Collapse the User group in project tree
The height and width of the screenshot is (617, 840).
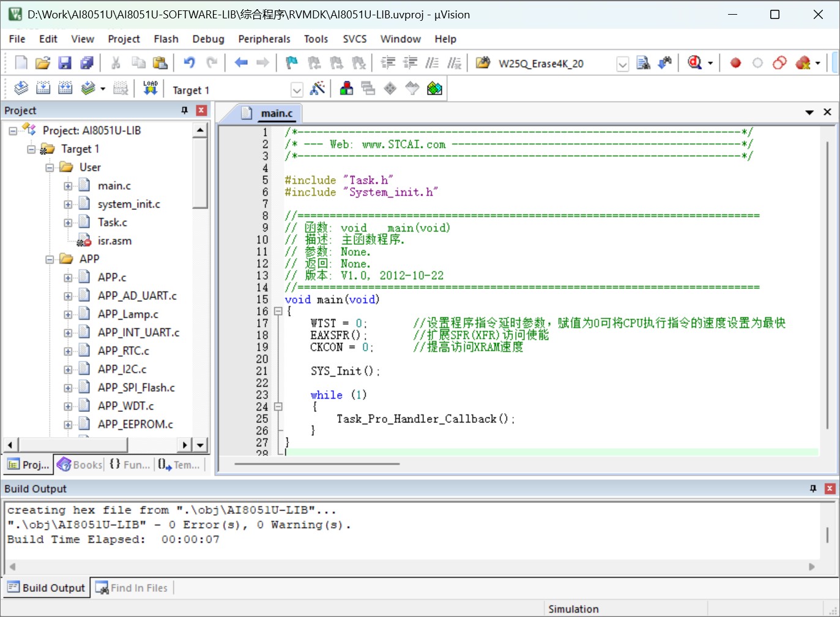(x=50, y=167)
